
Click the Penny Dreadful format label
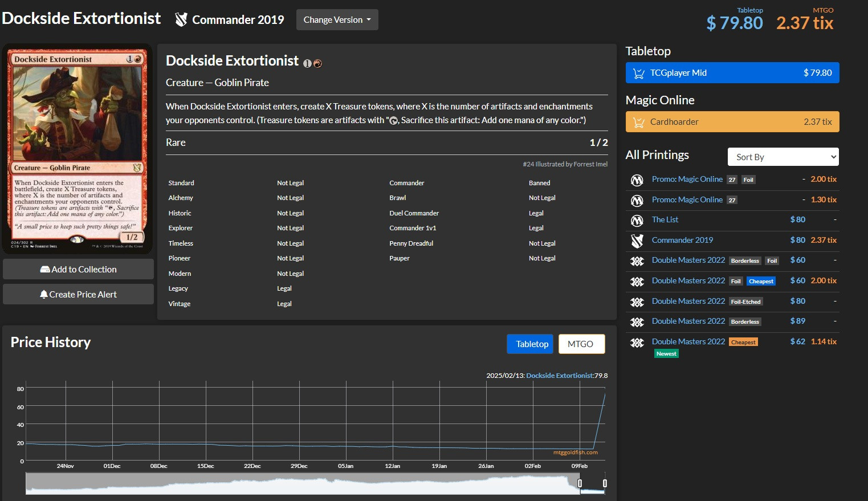coord(411,243)
